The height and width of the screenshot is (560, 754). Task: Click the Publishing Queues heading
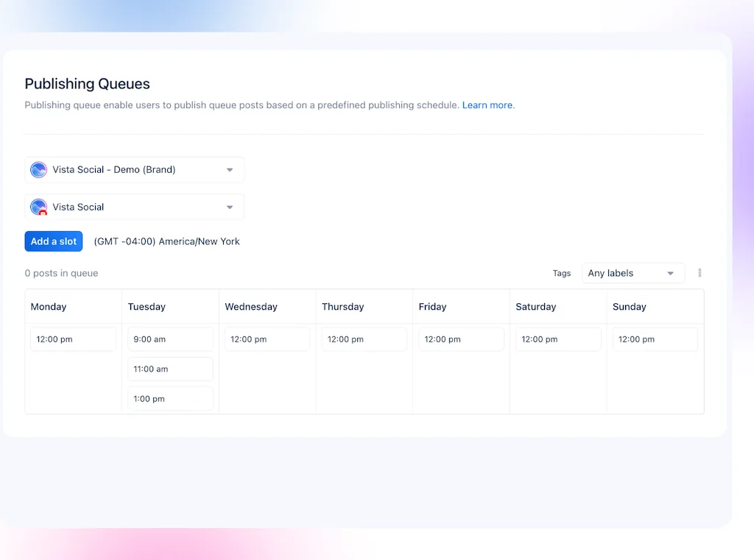tap(87, 84)
